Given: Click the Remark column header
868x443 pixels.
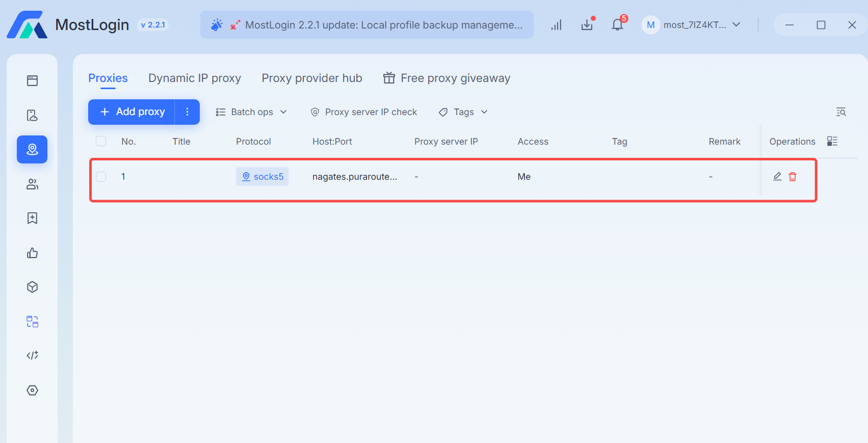Looking at the screenshot, I should [x=724, y=142].
